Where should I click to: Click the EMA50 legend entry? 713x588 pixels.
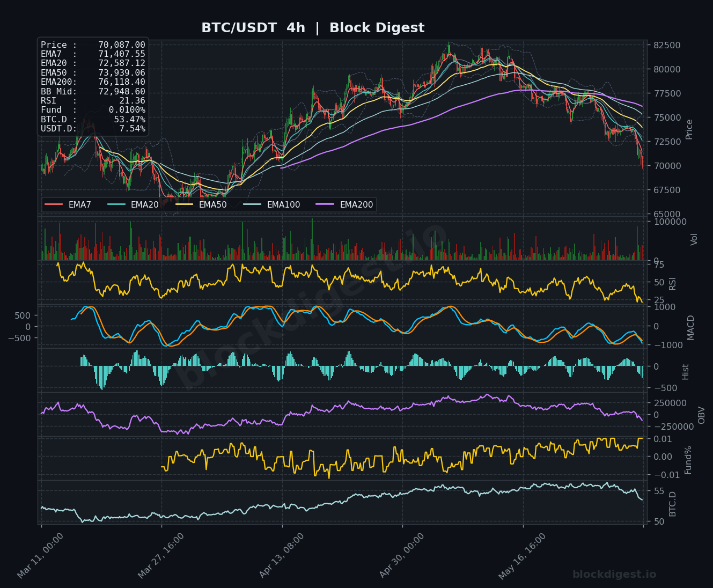click(x=201, y=204)
